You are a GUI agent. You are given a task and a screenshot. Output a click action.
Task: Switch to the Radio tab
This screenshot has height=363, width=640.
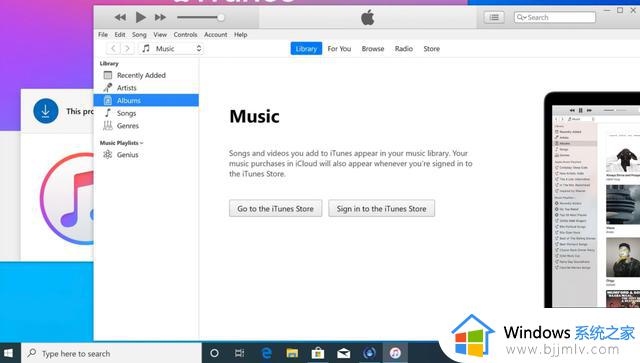click(403, 49)
